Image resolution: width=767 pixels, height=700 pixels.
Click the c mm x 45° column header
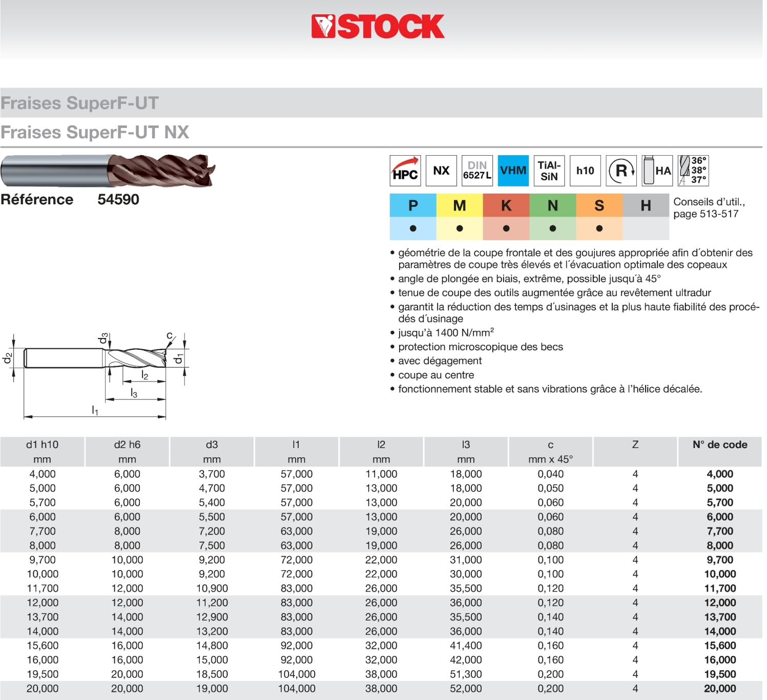coord(550,452)
